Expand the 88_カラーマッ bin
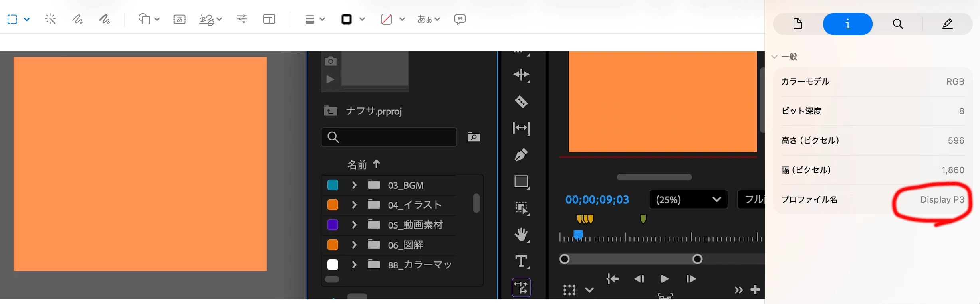 tap(354, 265)
